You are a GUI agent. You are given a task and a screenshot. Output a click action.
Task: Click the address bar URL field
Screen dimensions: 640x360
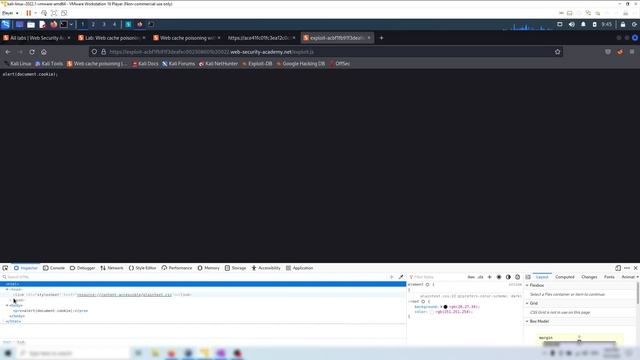pyautogui.click(x=326, y=52)
